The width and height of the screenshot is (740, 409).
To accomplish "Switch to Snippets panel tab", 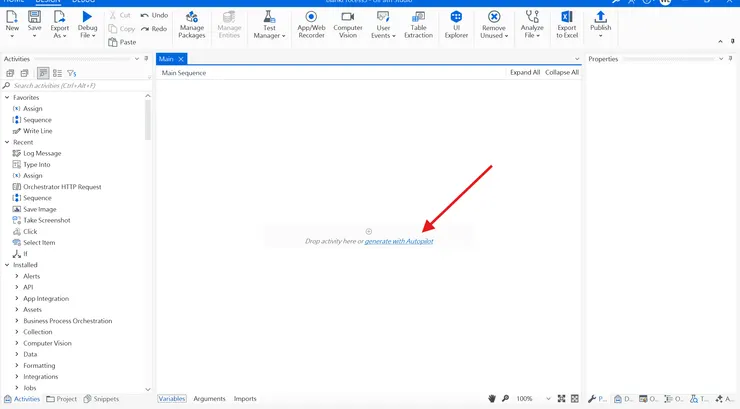I will [x=101, y=399].
